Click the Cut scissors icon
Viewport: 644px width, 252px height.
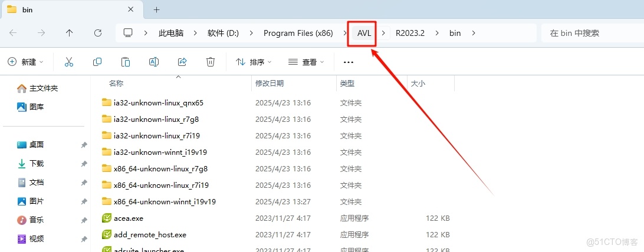click(x=69, y=62)
